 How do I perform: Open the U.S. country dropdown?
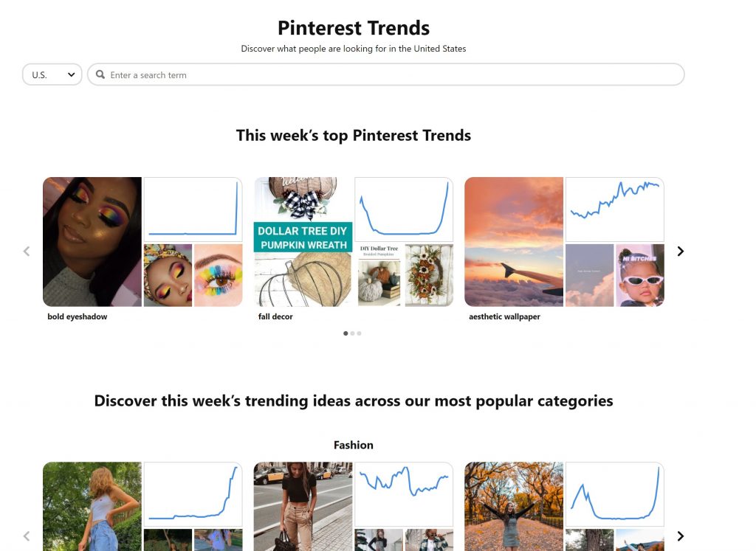tap(52, 74)
